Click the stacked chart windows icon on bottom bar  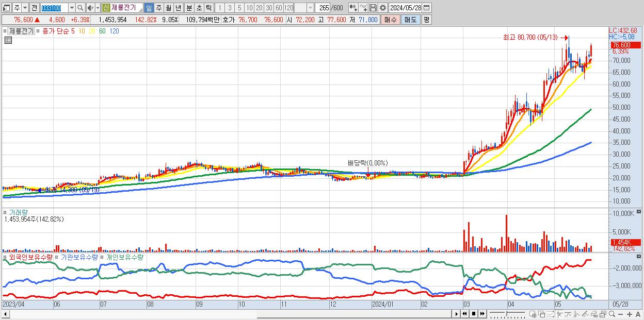point(603,314)
